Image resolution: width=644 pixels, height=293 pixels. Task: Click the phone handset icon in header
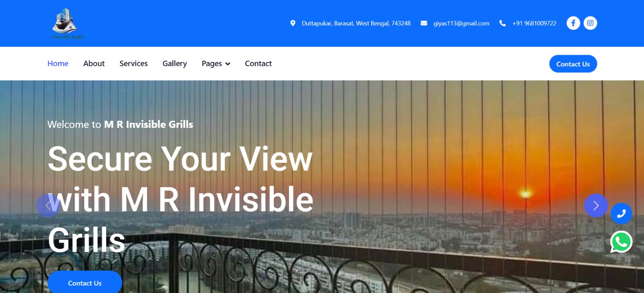click(502, 23)
